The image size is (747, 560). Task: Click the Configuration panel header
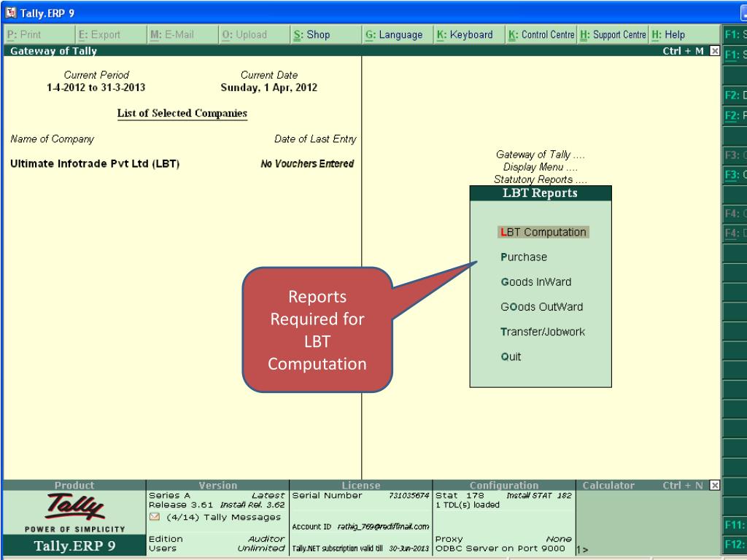point(504,485)
